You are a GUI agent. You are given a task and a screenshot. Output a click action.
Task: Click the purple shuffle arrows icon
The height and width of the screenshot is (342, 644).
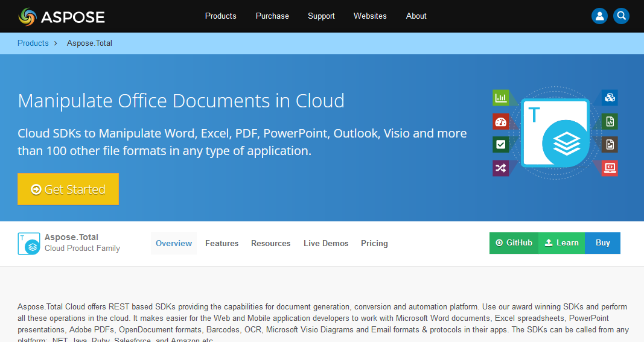501,168
